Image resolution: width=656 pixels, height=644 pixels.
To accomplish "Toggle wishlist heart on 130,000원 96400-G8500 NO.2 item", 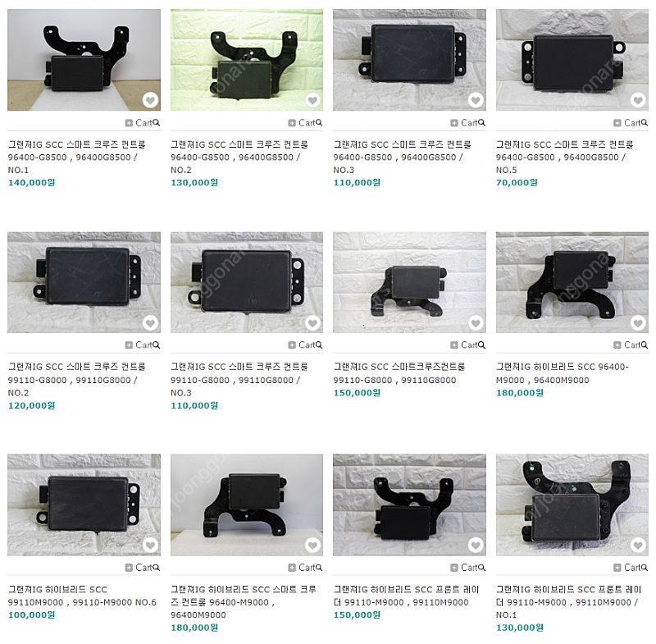I will click(x=312, y=100).
